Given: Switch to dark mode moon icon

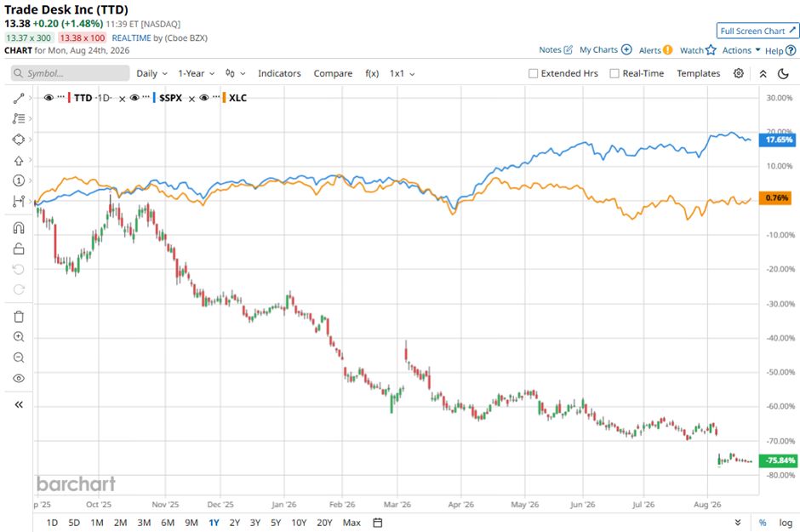Looking at the screenshot, I should [x=783, y=74].
